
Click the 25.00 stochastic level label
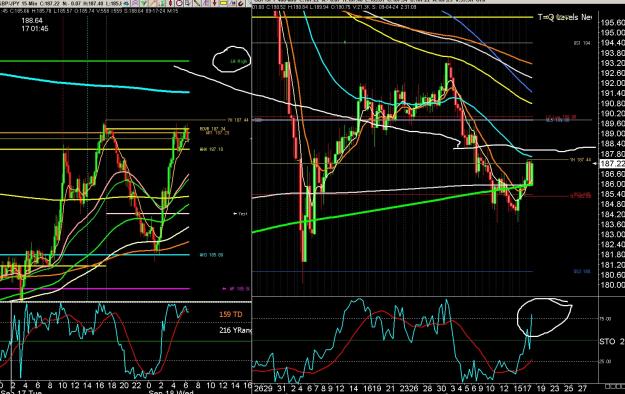point(605,361)
